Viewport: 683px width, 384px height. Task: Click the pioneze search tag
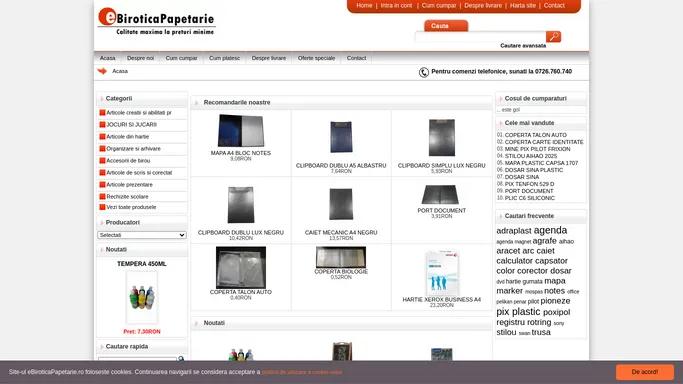[x=555, y=301]
